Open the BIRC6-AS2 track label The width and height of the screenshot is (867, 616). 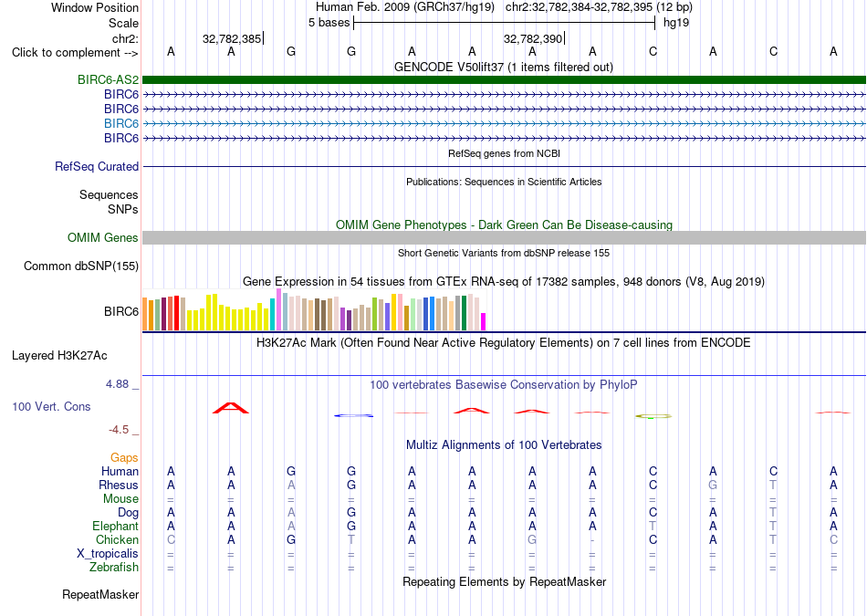[x=108, y=79]
